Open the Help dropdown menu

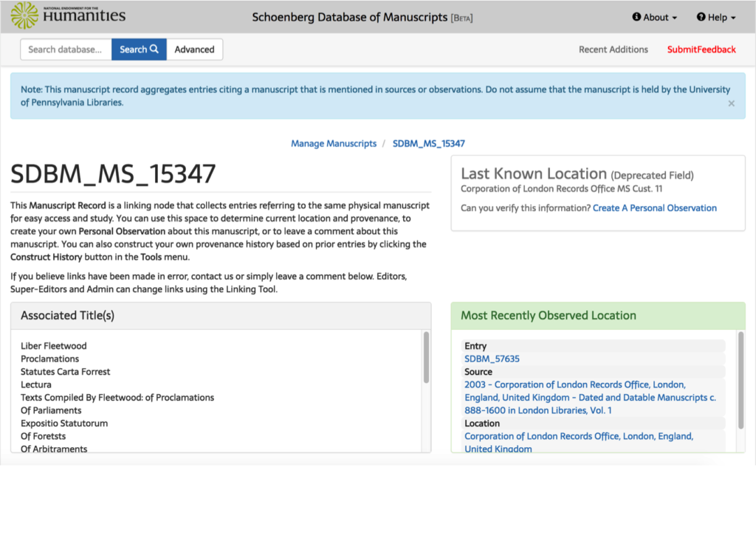[716, 18]
